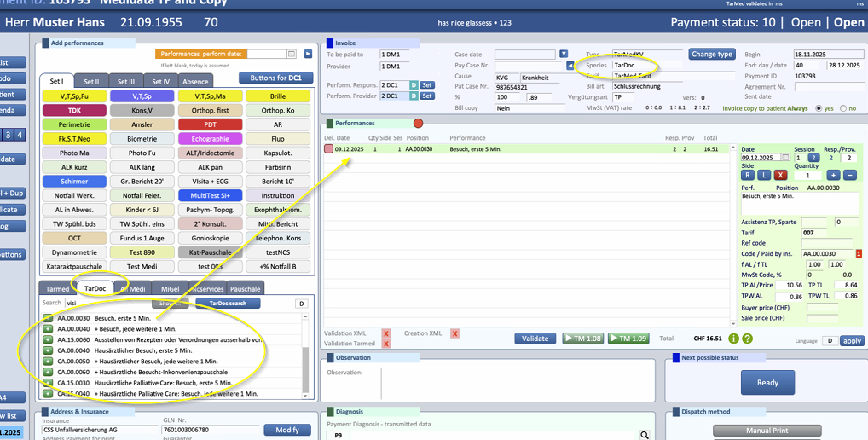This screenshot has width=868, height=440.
Task: Open the Absence tab
Action: 195,81
